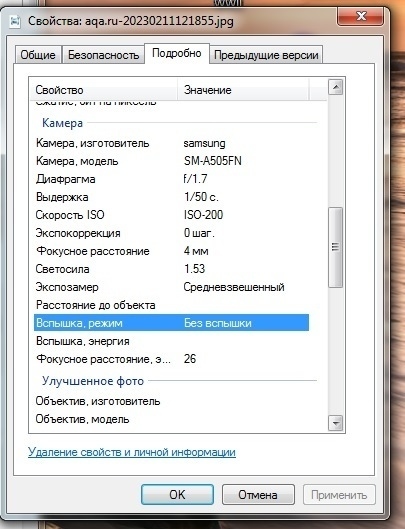The height and width of the screenshot is (529, 405).
Task: Open the Предыдущие версии tab
Action: [266, 55]
